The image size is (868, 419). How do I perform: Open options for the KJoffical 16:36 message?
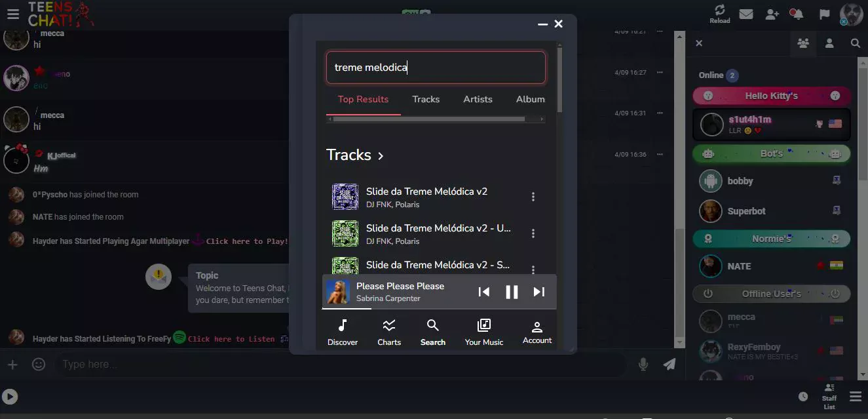(660, 155)
